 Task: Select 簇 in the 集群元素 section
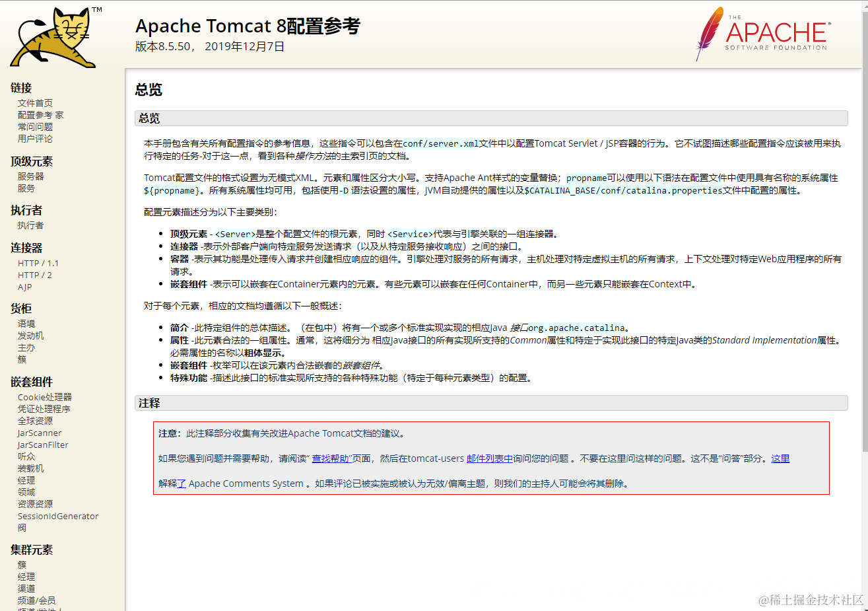(x=22, y=565)
